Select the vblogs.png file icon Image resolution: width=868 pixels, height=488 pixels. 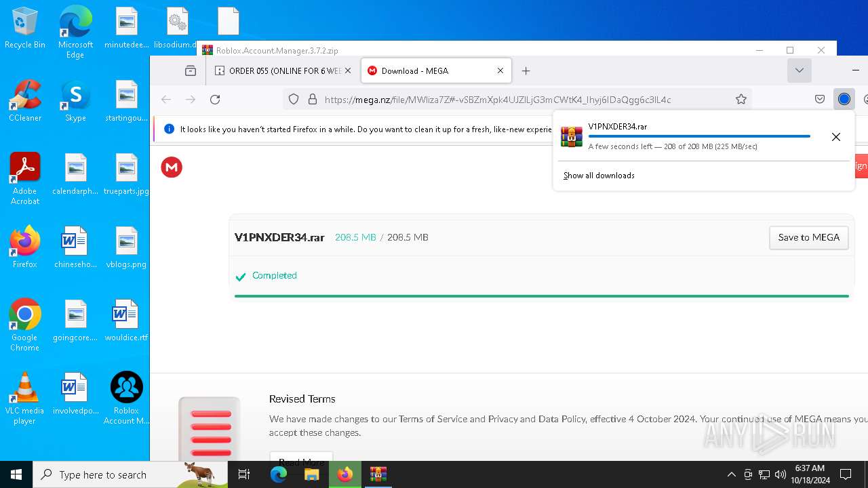click(x=127, y=248)
